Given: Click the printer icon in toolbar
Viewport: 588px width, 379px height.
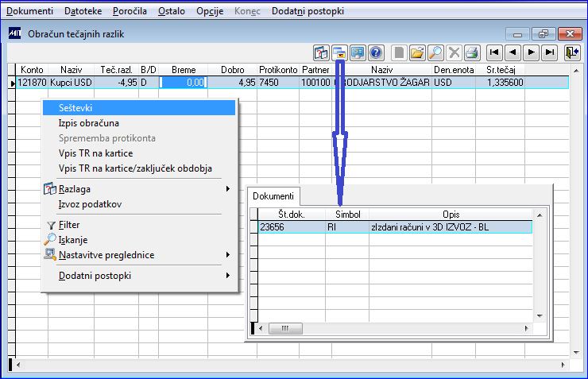Looking at the screenshot, I should pyautogui.click(x=472, y=53).
